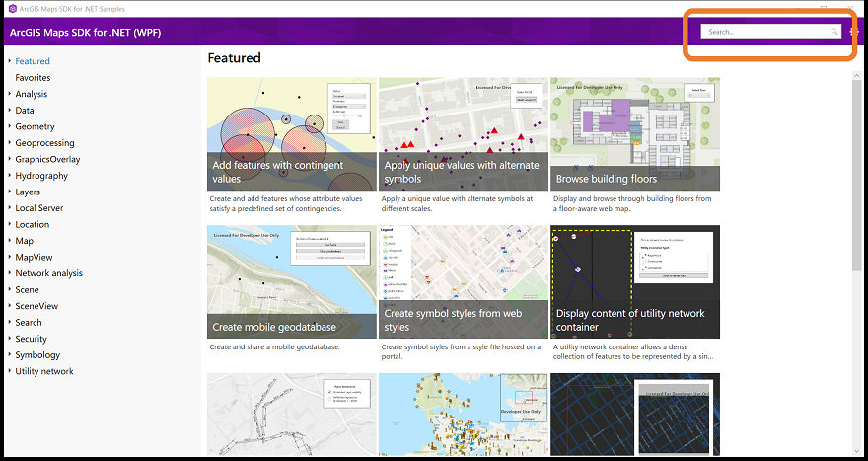The height and width of the screenshot is (461, 868).
Task: Expand the Geoprocessing category arrow
Action: coord(10,142)
